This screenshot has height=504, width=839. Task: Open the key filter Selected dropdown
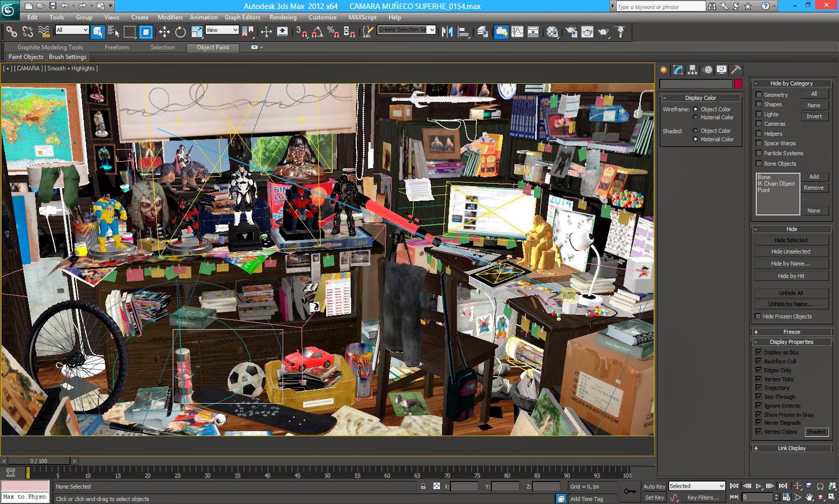pyautogui.click(x=696, y=486)
